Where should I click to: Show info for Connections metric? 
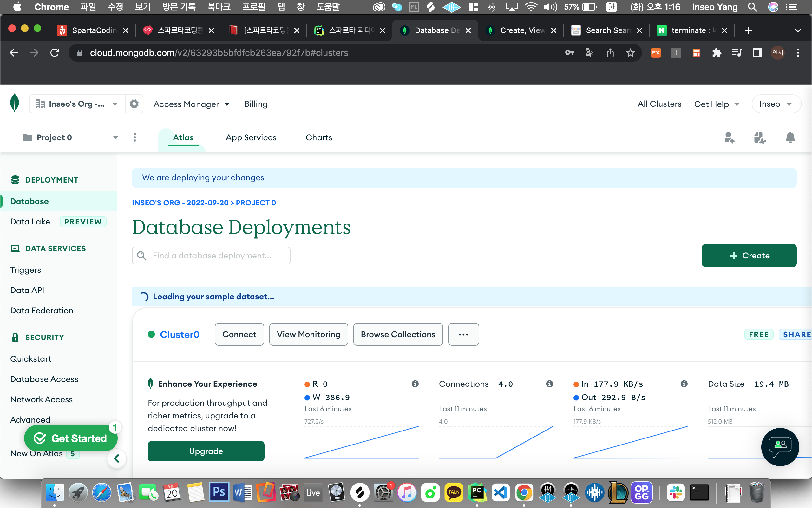pos(550,384)
